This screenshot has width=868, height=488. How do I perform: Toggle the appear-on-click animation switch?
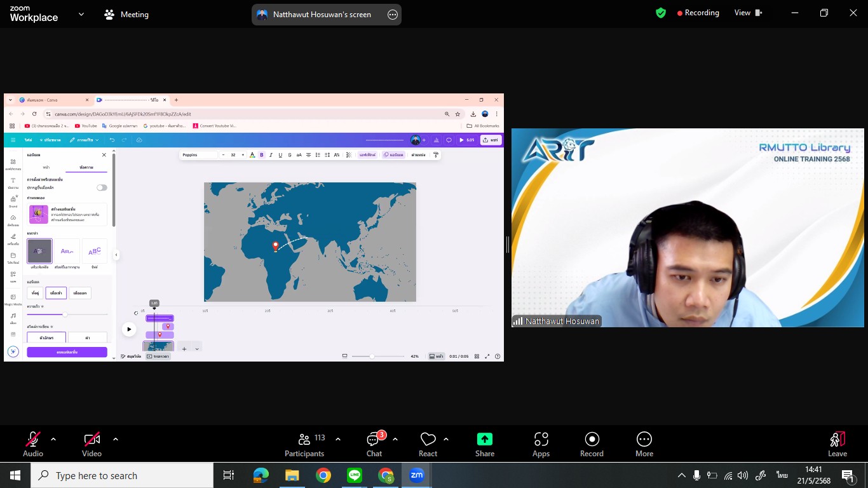click(102, 187)
